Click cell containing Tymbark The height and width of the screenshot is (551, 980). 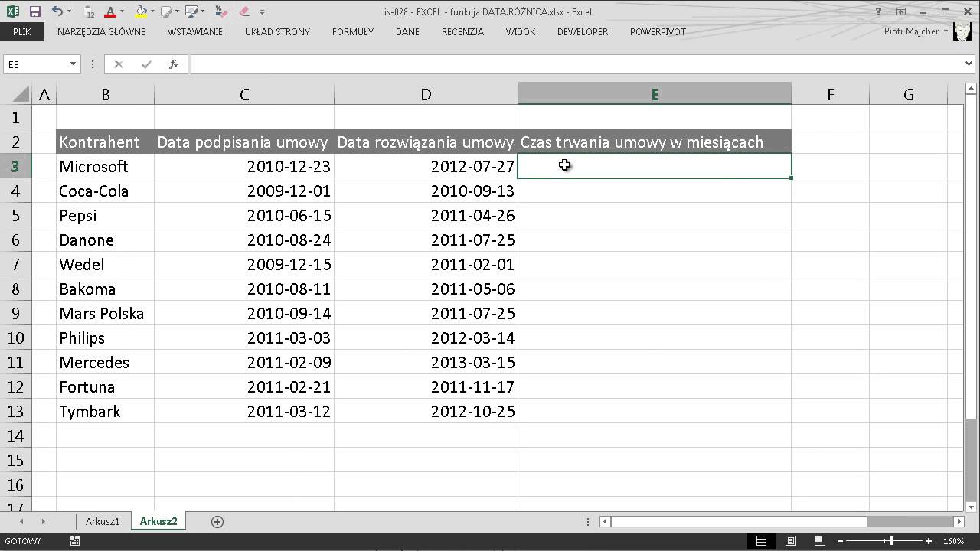pyautogui.click(x=105, y=412)
